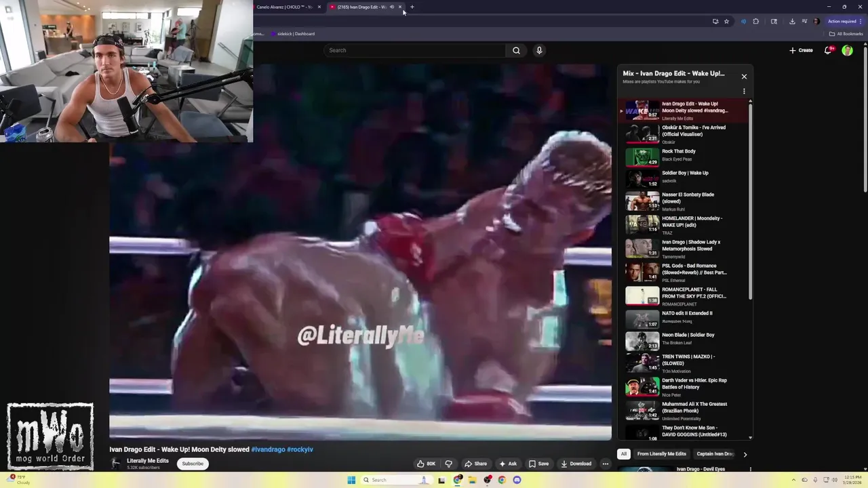This screenshot has height=488, width=868.
Task: Show hidden system tray icons
Action: 793,480
